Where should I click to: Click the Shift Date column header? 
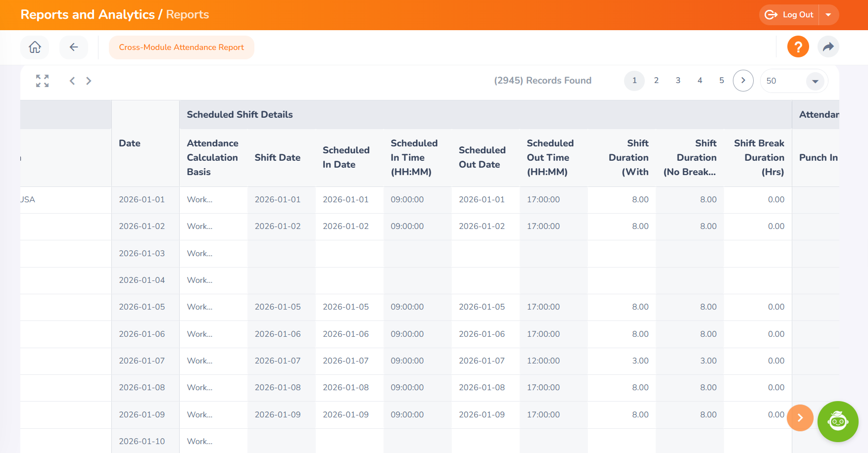(277, 158)
